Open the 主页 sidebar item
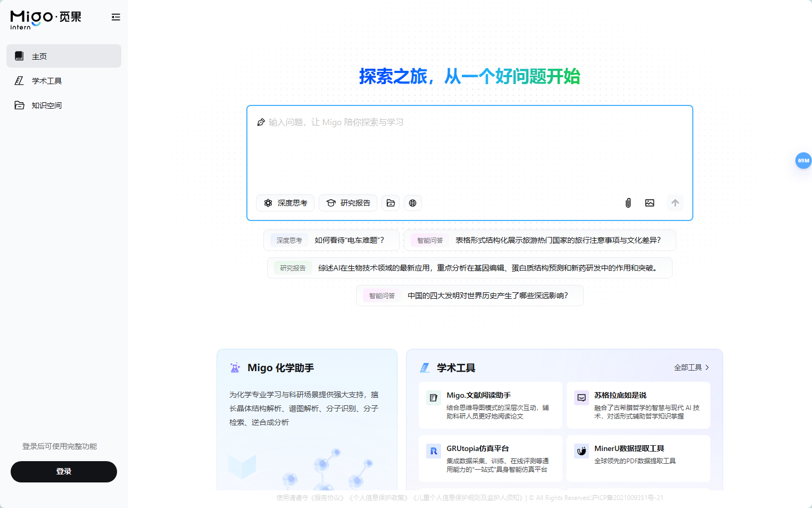 click(x=64, y=56)
